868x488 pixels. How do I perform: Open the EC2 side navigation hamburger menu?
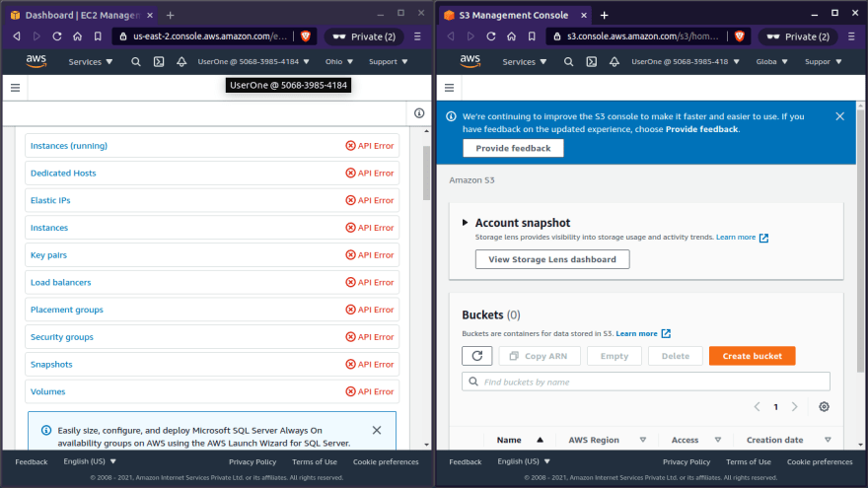16,88
